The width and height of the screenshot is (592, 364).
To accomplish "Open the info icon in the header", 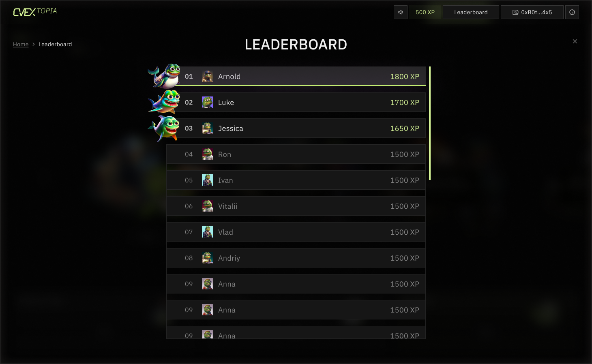I will click(572, 12).
